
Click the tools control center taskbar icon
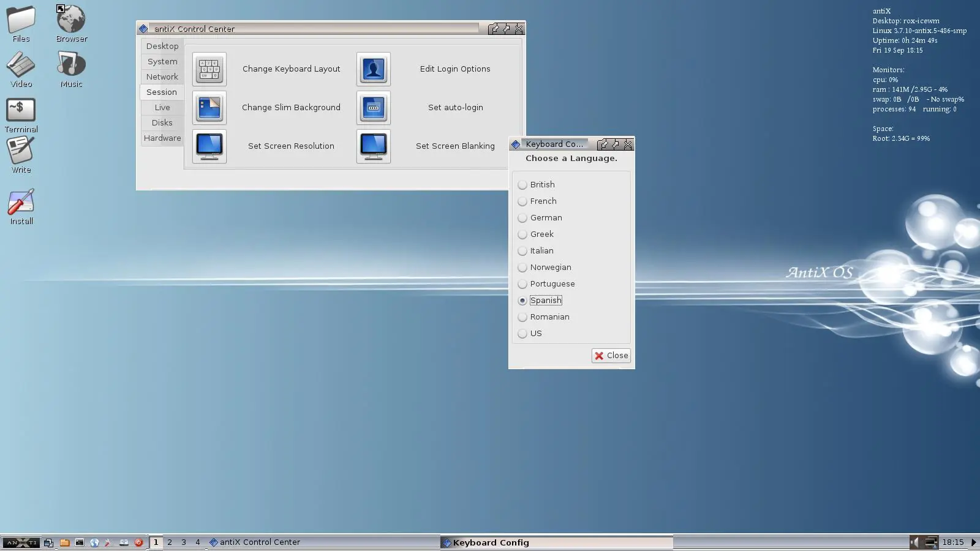(x=108, y=542)
